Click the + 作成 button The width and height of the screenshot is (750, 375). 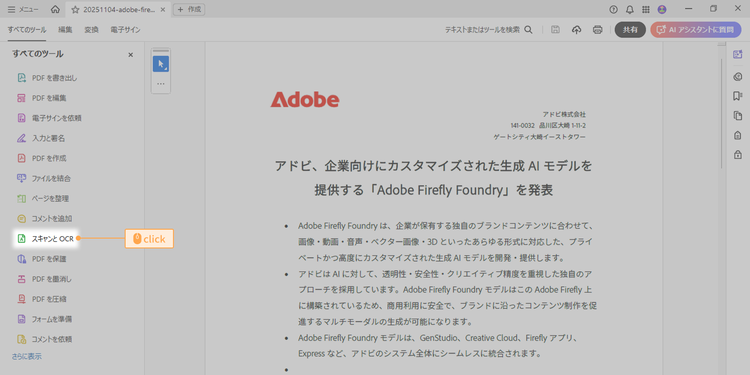tap(189, 10)
